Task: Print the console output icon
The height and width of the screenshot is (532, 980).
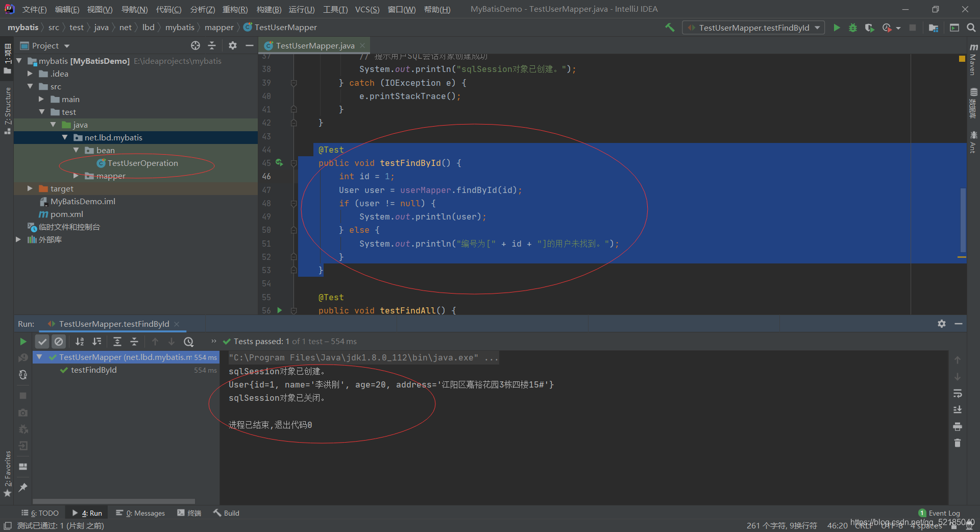Action: click(958, 426)
